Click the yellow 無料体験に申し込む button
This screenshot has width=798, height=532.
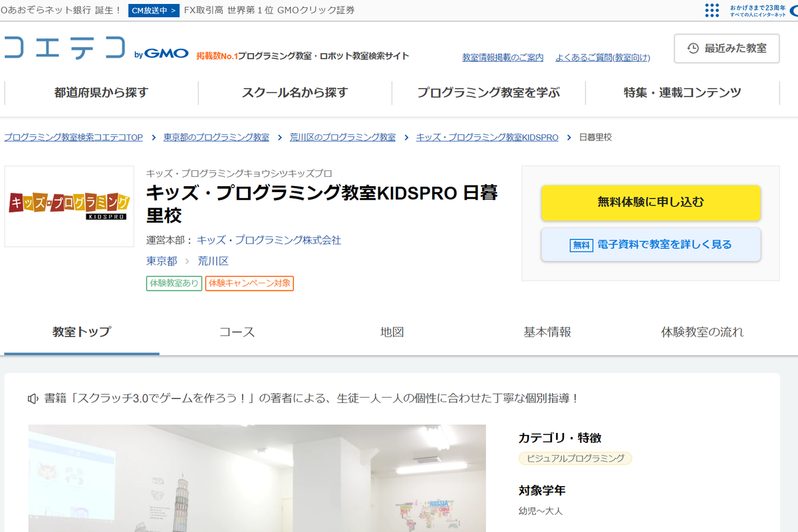tap(650, 203)
